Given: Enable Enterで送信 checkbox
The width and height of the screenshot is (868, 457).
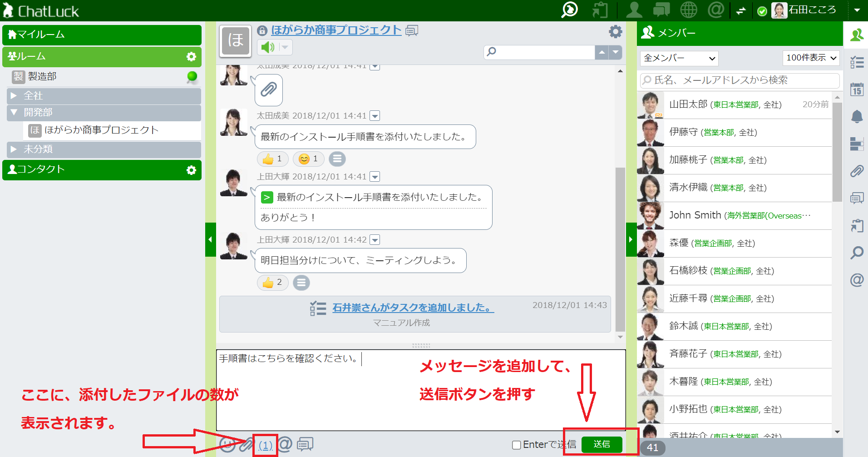Looking at the screenshot, I should coord(516,445).
